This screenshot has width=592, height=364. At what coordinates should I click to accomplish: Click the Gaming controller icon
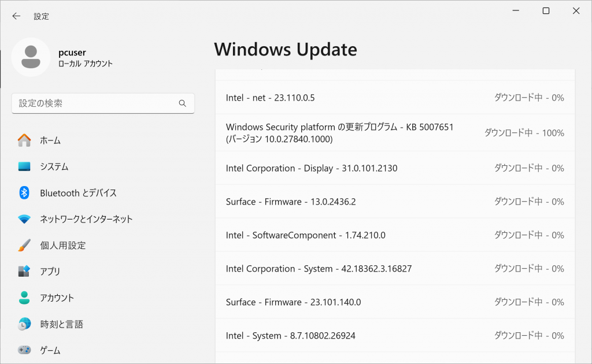(24, 350)
